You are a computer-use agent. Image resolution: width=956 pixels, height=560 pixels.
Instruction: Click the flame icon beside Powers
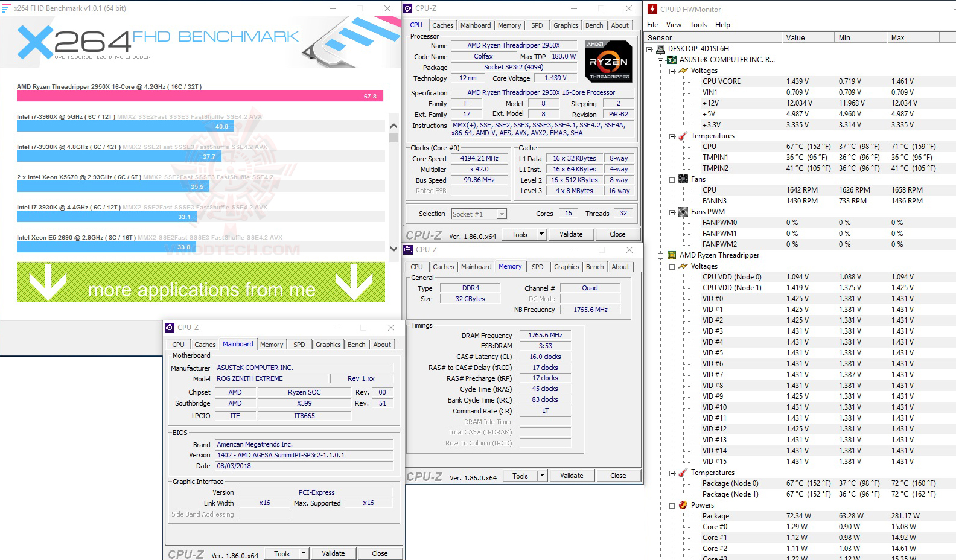(683, 505)
